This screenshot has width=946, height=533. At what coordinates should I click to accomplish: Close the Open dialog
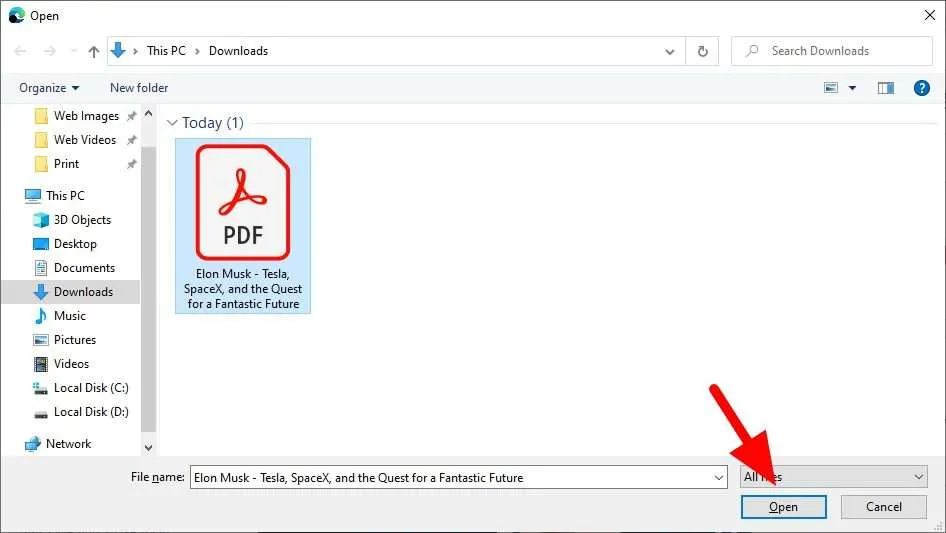[x=930, y=16]
